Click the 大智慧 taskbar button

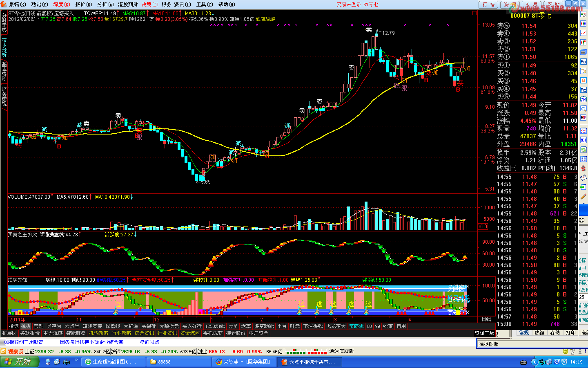pos(245,362)
